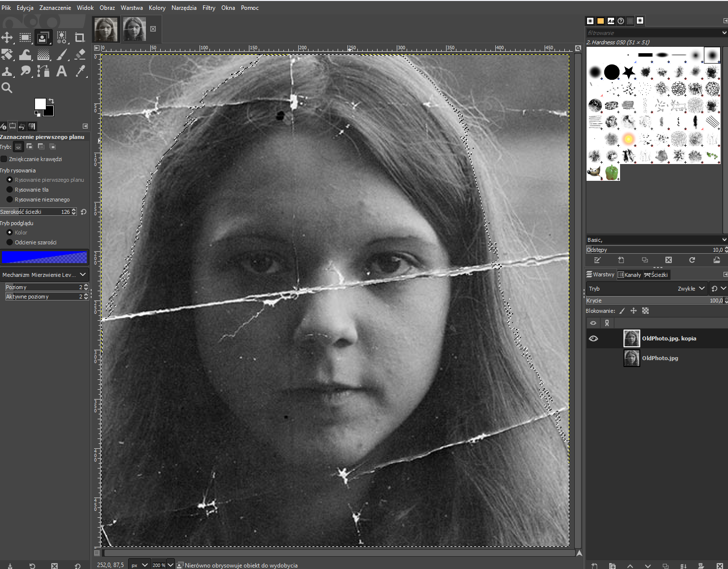The width and height of the screenshot is (728, 569).
Task: Select the Crop tool
Action: click(x=80, y=37)
